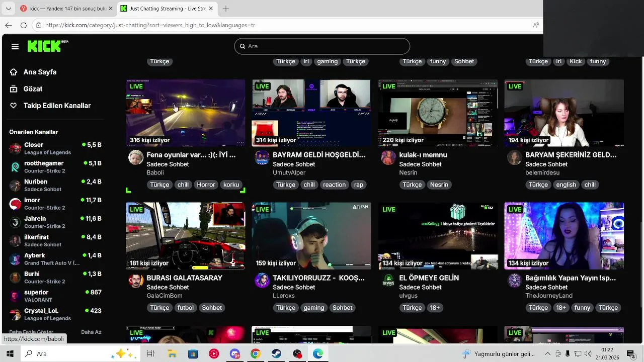
Task: Click Burhi channel avatar
Action: [16, 278]
